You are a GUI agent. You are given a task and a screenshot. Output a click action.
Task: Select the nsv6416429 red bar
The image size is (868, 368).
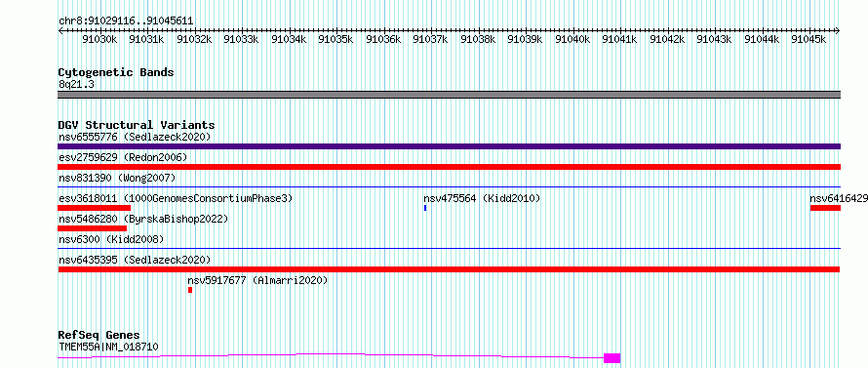click(x=825, y=208)
